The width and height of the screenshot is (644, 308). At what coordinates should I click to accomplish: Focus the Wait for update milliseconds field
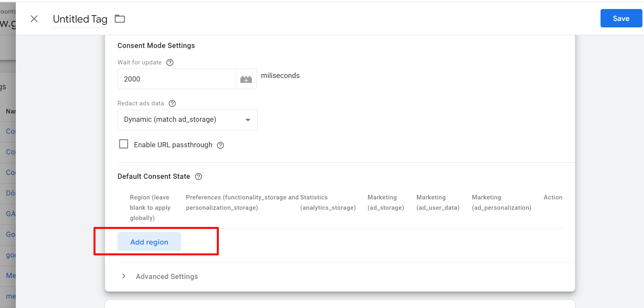pyautogui.click(x=176, y=79)
